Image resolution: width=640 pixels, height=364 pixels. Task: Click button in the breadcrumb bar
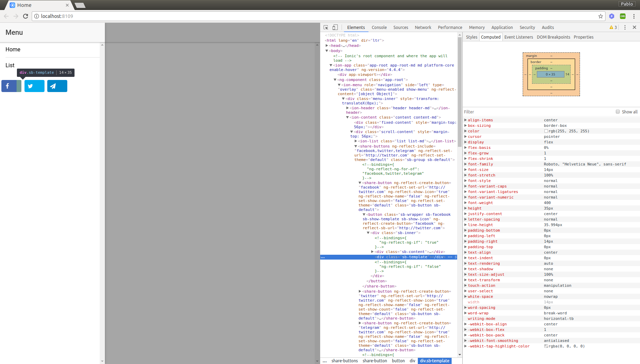398,361
